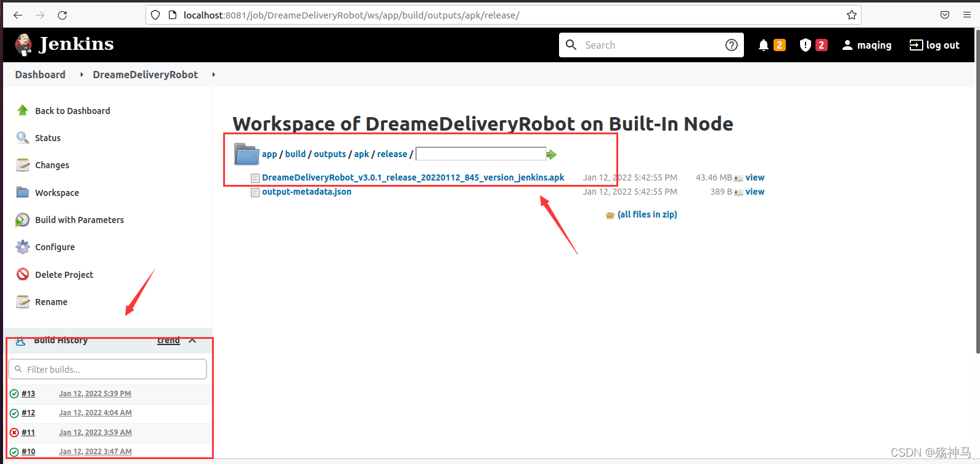Open build #10 link
This screenshot has width=980, height=464.
coord(28,452)
